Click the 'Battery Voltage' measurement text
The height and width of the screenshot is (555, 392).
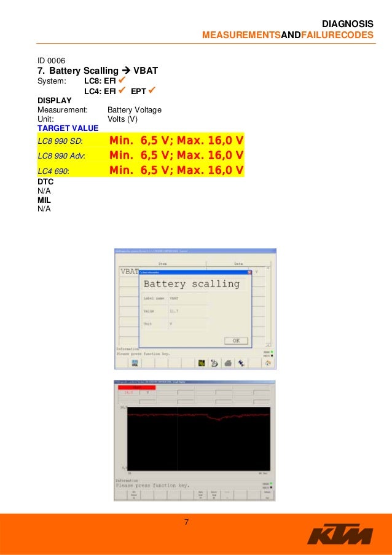[135, 110]
